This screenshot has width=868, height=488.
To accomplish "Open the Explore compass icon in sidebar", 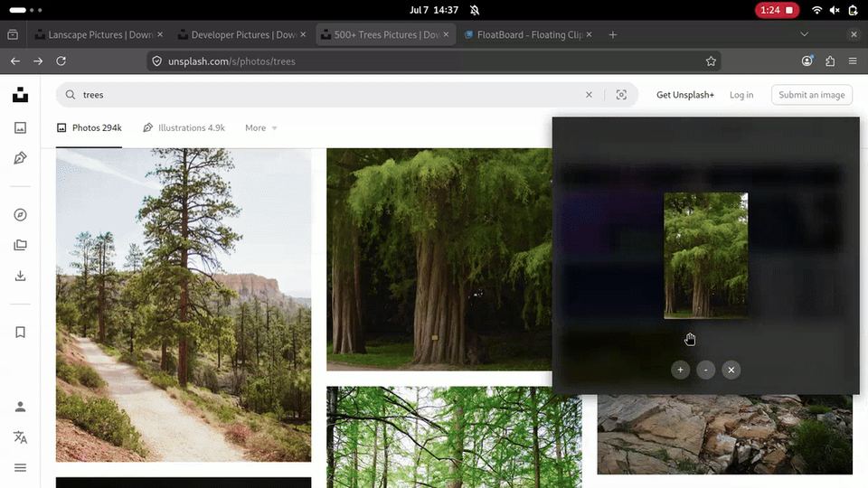I will tap(21, 215).
